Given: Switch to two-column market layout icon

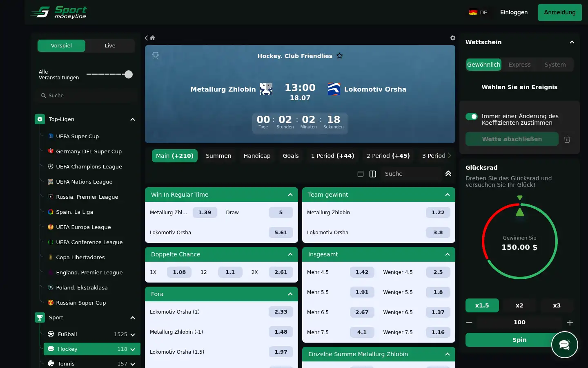Looking at the screenshot, I should click(372, 174).
